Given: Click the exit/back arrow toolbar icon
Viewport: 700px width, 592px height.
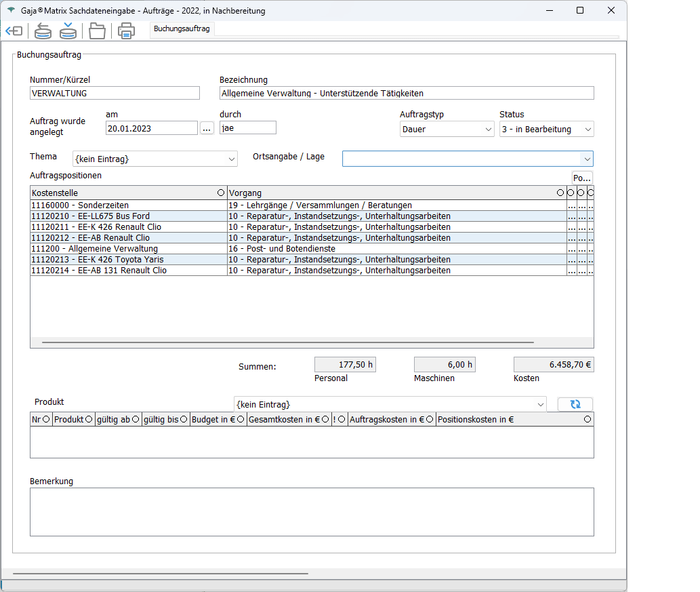Looking at the screenshot, I should tap(14, 31).
